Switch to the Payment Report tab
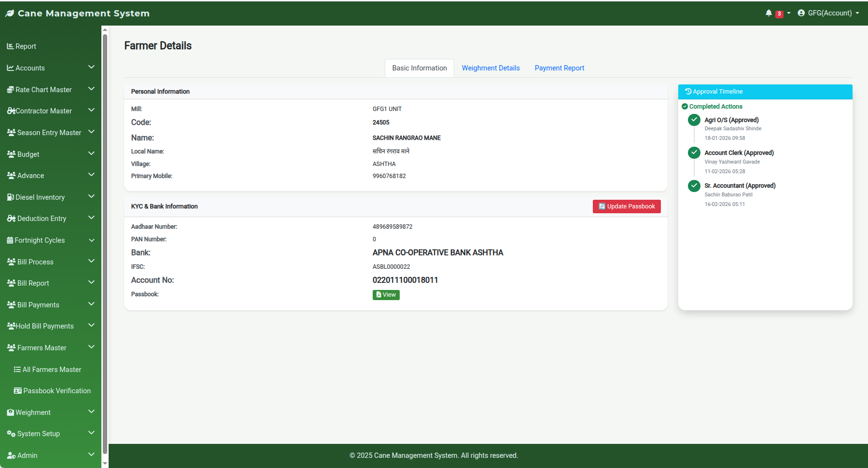The height and width of the screenshot is (468, 868). [559, 68]
